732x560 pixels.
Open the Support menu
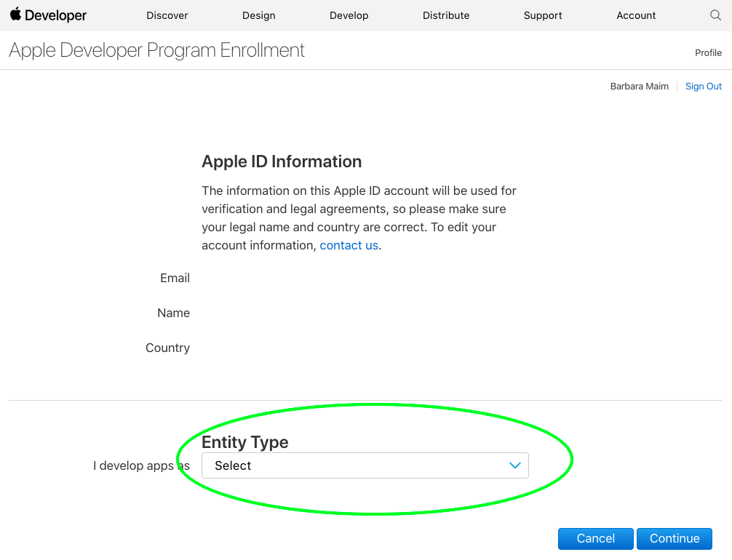(x=543, y=15)
